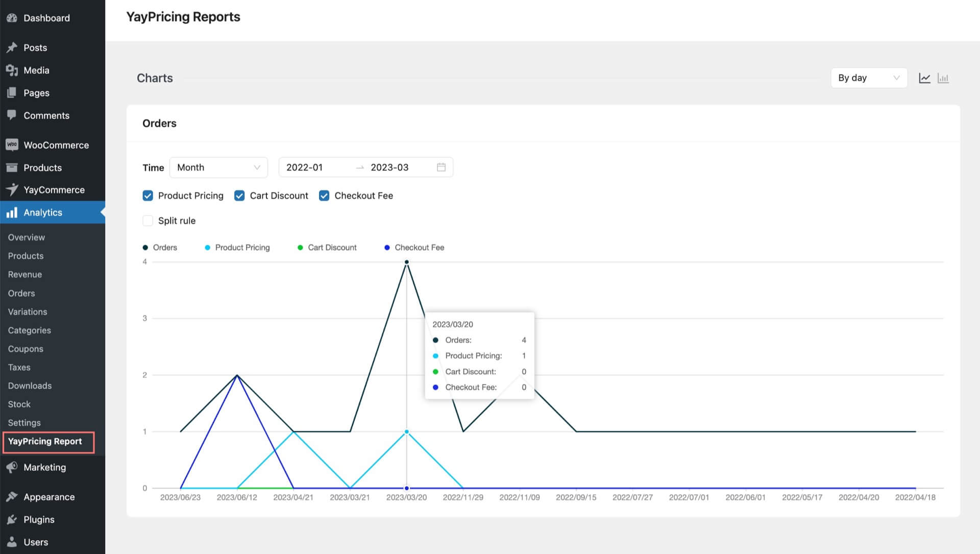Open the By day dropdown
980x554 pixels.
(x=869, y=78)
